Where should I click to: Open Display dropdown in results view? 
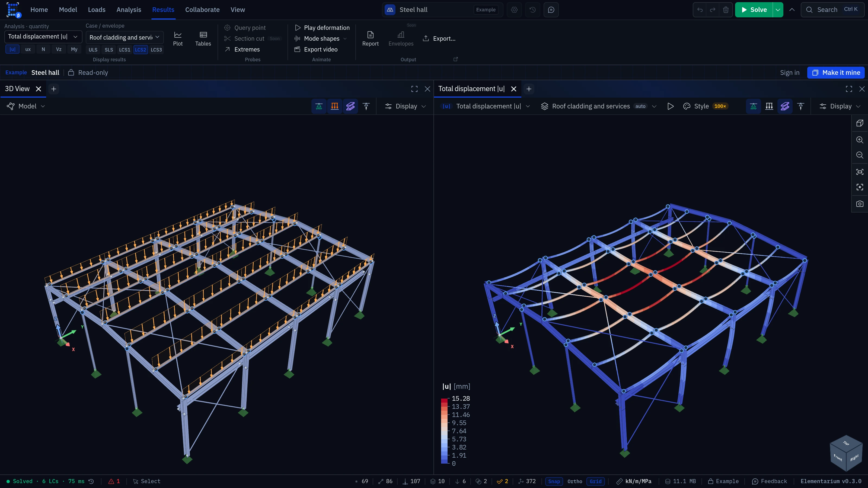click(840, 107)
